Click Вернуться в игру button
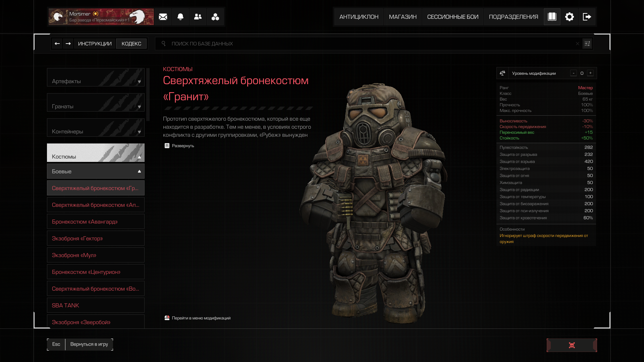Viewport: 644px width, 362px height. [89, 344]
